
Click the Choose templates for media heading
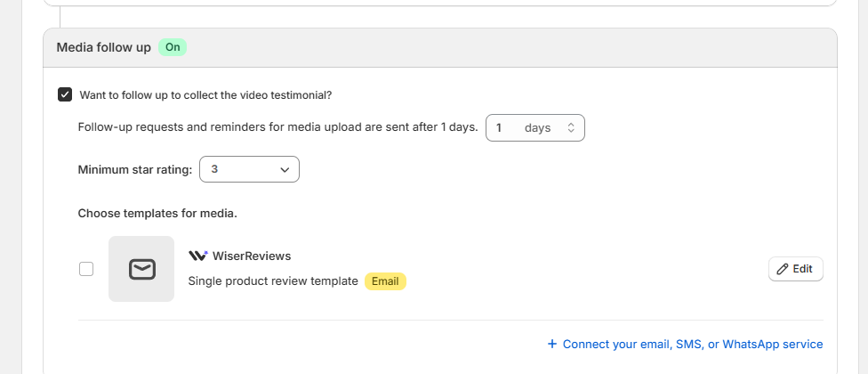[x=157, y=214]
